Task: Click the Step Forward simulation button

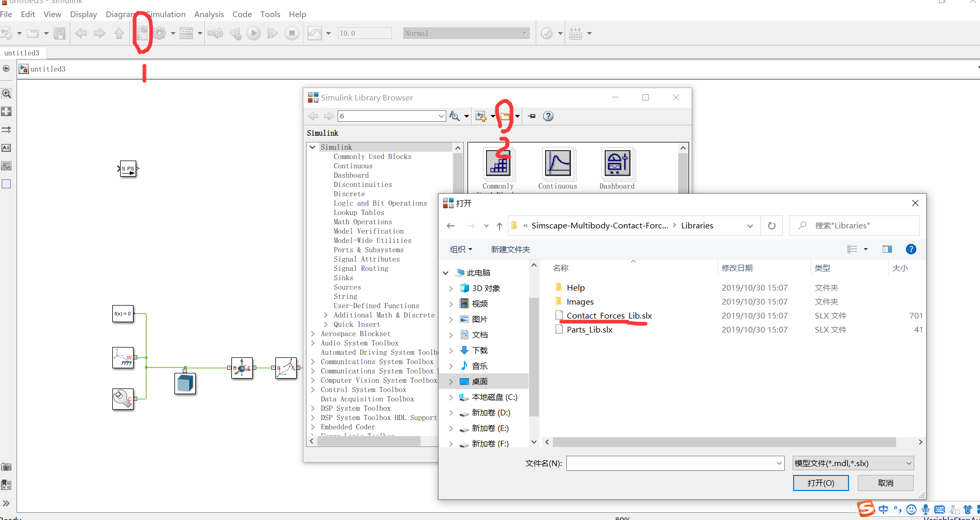Action: [272, 34]
